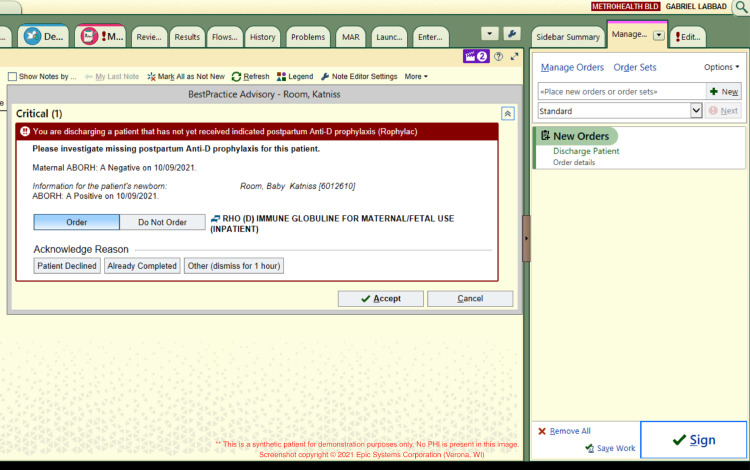Open the help question mark icon
750x470 pixels.
[498, 57]
